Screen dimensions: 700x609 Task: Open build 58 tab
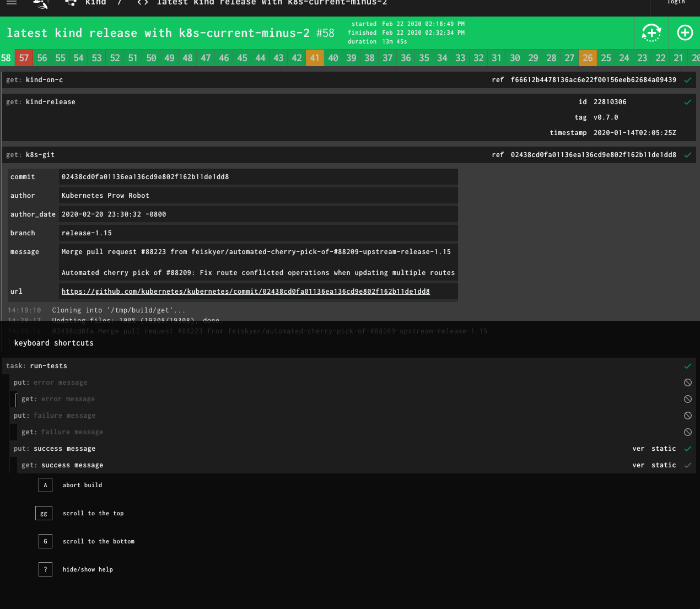6,58
